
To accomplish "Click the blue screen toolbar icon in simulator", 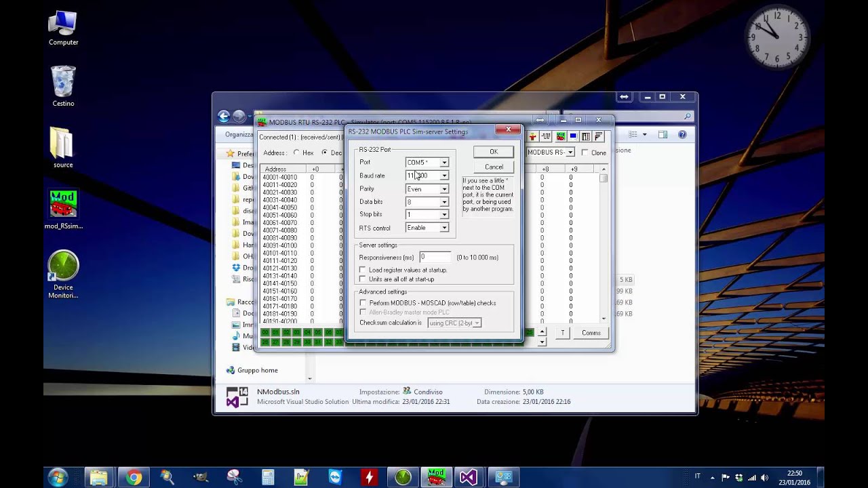I will click(573, 137).
